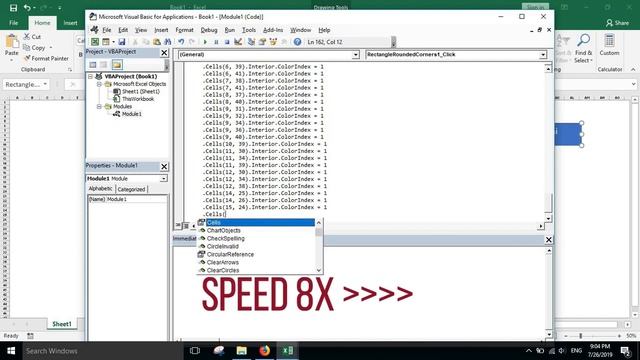Viewport: 640px width, 360px height.
Task: Open Excel Name Box dropdown showing Rectangle
Action: (45, 84)
